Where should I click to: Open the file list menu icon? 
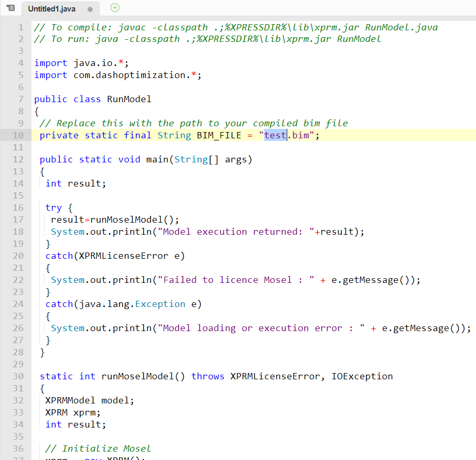pyautogui.click(x=10, y=8)
